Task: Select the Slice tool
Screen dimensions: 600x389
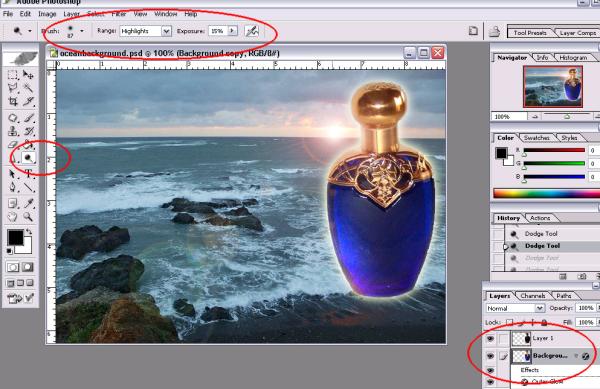Action: point(28,101)
